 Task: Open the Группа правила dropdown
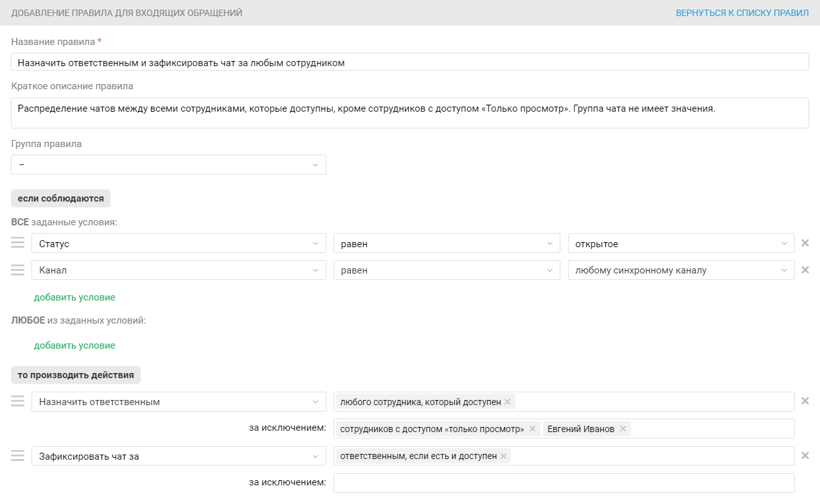[x=168, y=165]
